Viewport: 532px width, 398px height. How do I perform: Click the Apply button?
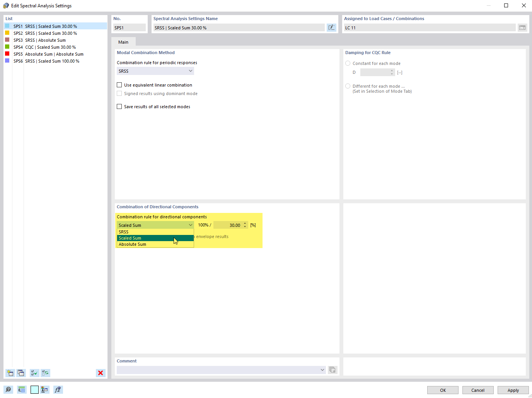click(513, 390)
